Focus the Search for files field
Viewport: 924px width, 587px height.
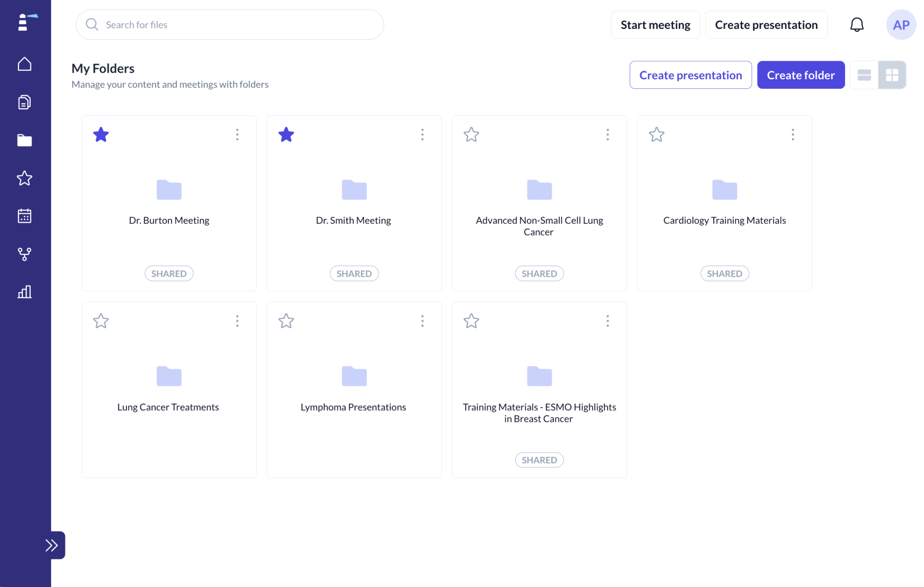[230, 25]
